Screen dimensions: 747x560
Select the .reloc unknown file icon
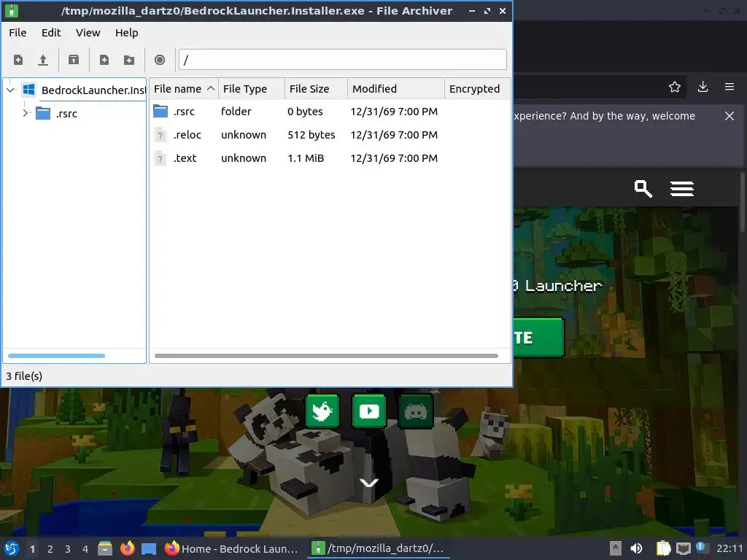tap(160, 135)
